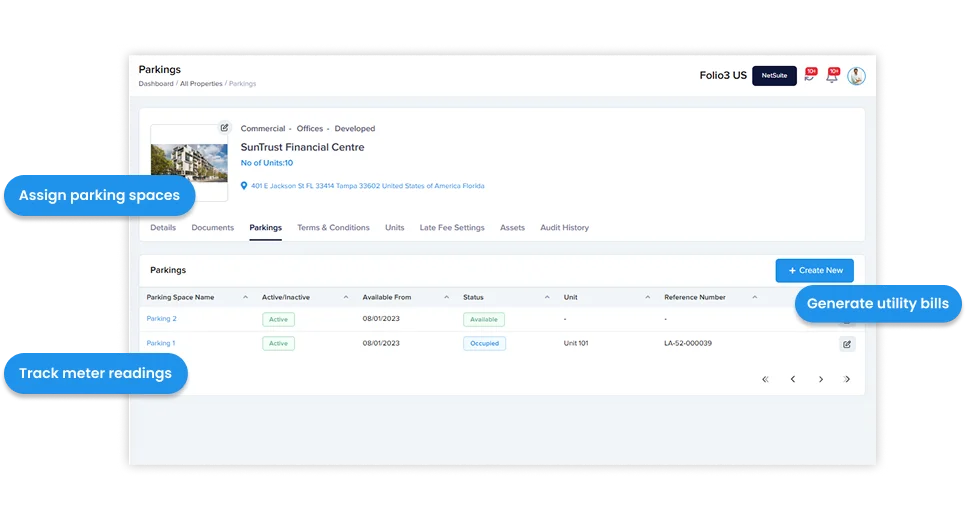Viewport: 966px width, 520px height.
Task: Open the bell notifications icon
Action: tap(832, 75)
